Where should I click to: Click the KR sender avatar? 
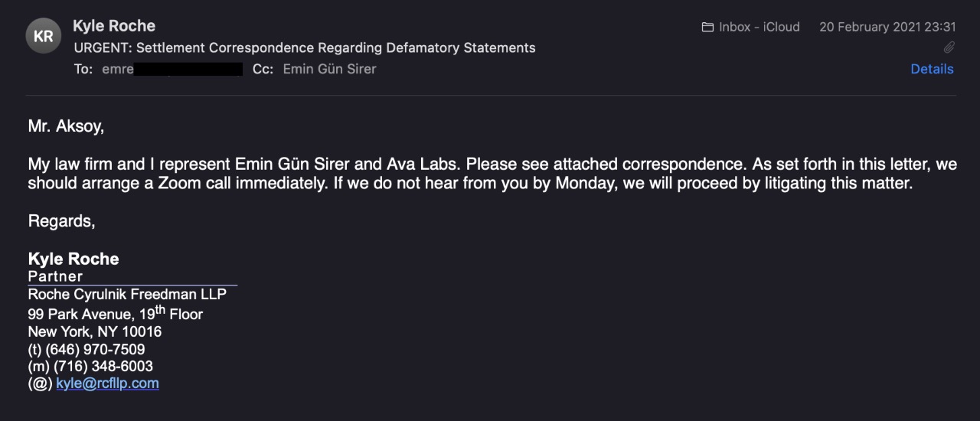[44, 36]
